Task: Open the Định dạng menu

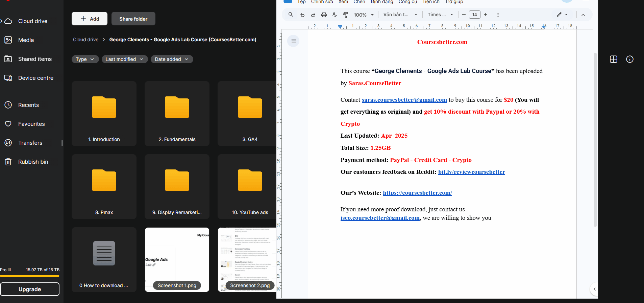Action: pos(382,2)
